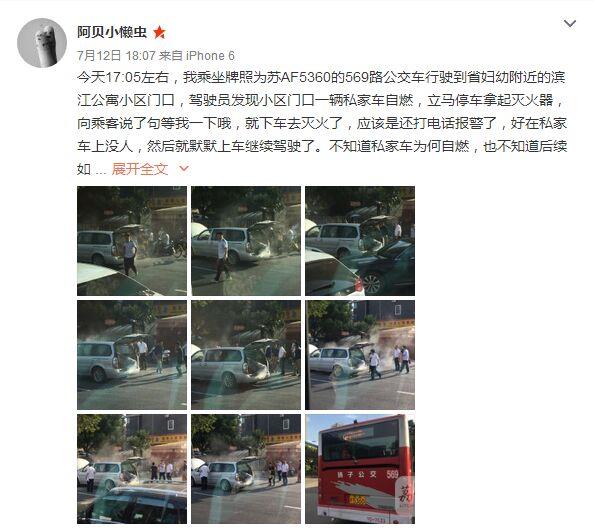The height and width of the screenshot is (529, 594).
Task: Open the post options chevron menu
Action: click(x=570, y=24)
